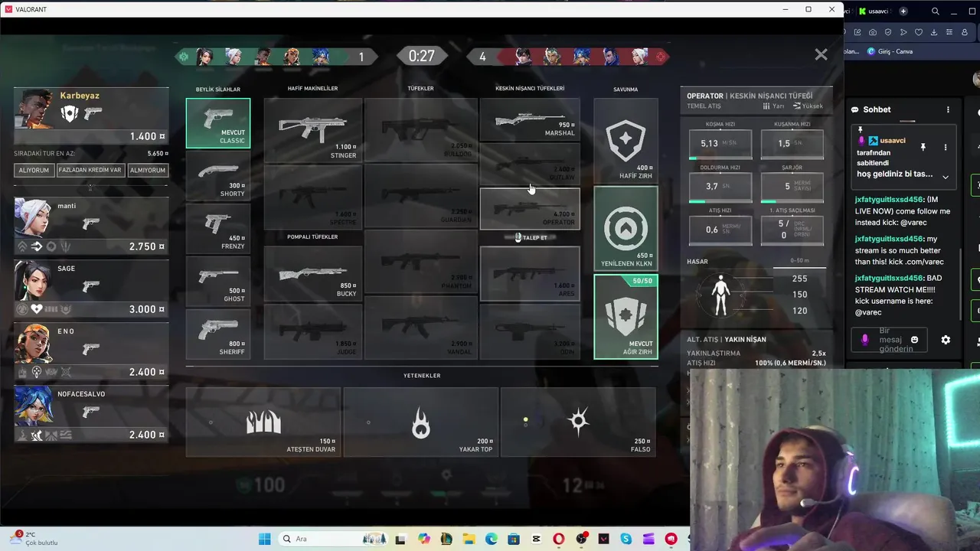This screenshot has height=551, width=980.
Task: Click the Alıyorum button
Action: 33,170
